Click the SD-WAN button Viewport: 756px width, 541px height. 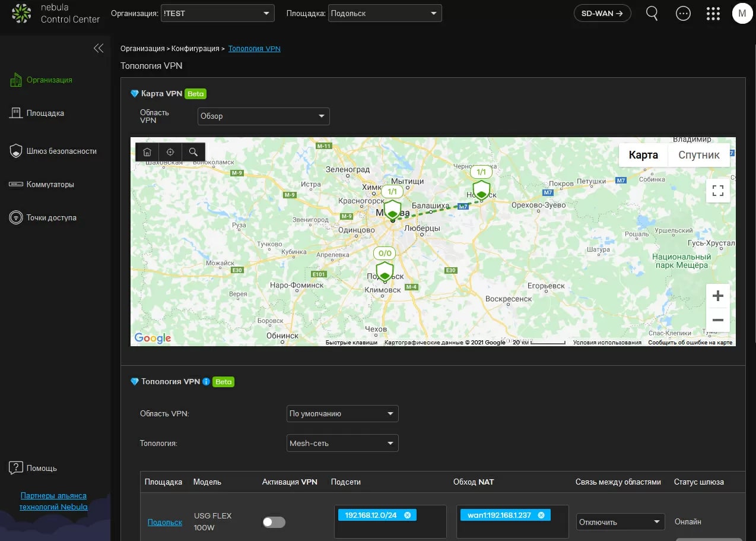point(602,13)
